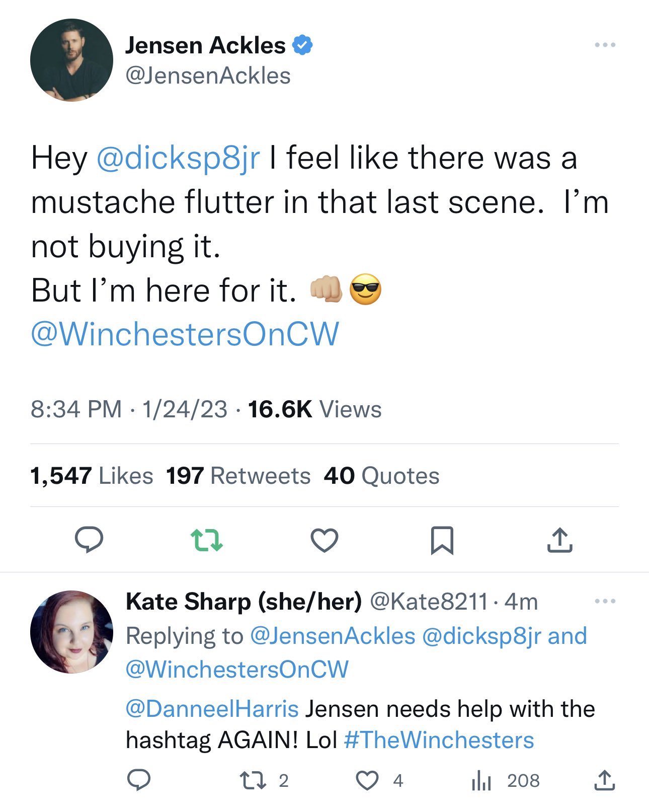Open more options on Kate Sharp's reply
649x812 pixels.
click(x=605, y=601)
